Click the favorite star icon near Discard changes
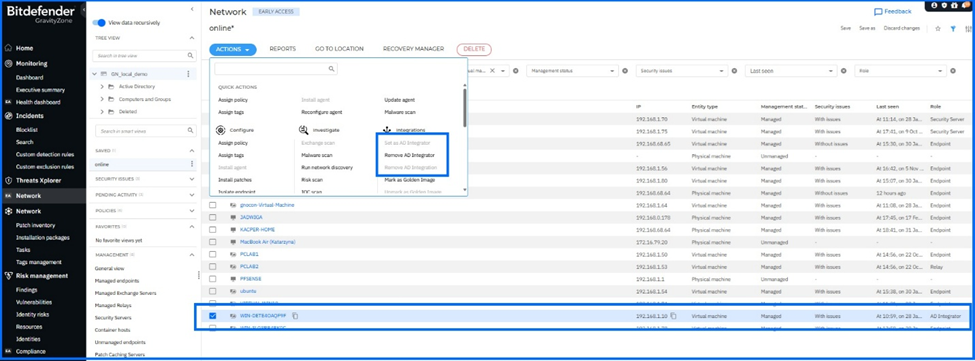The width and height of the screenshot is (975, 361). pyautogui.click(x=938, y=29)
